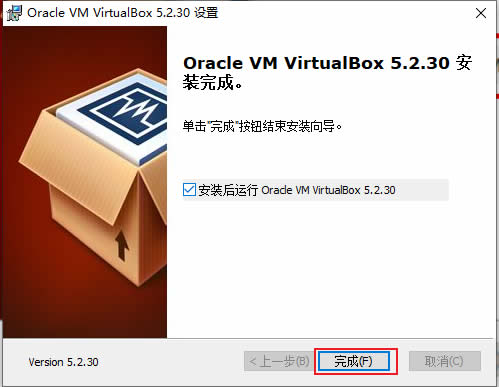499x387 pixels.
Task: Click the black up arrow on the cardboard box
Action: [x=122, y=246]
